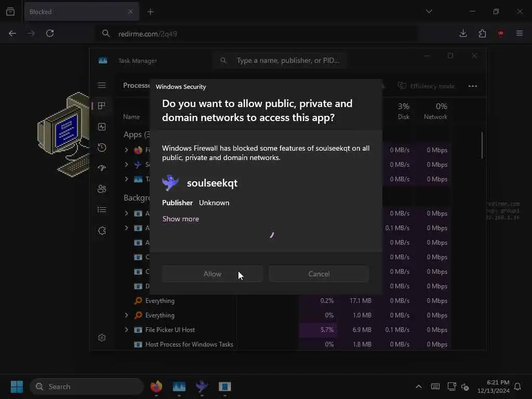Cancel the Windows Security firewall prompt
532x399 pixels.
tap(319, 274)
